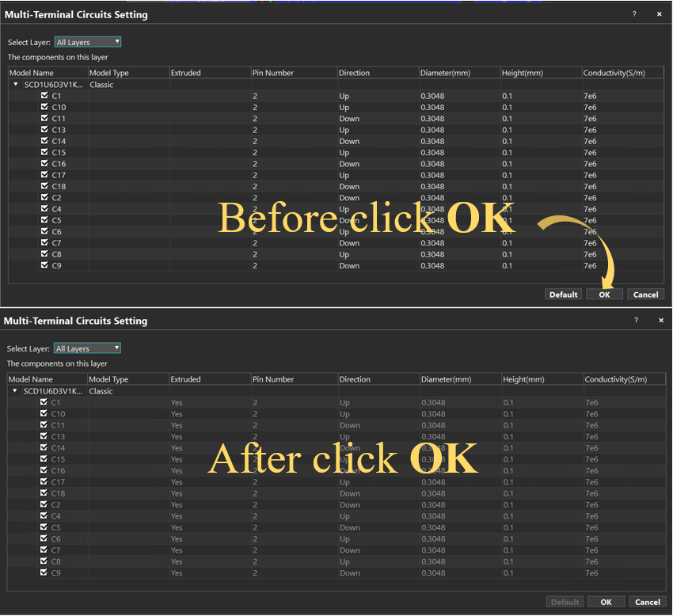This screenshot has width=673, height=616.
Task: Uncheck C1 checkbox in lower dialog
Action: pyautogui.click(x=44, y=401)
